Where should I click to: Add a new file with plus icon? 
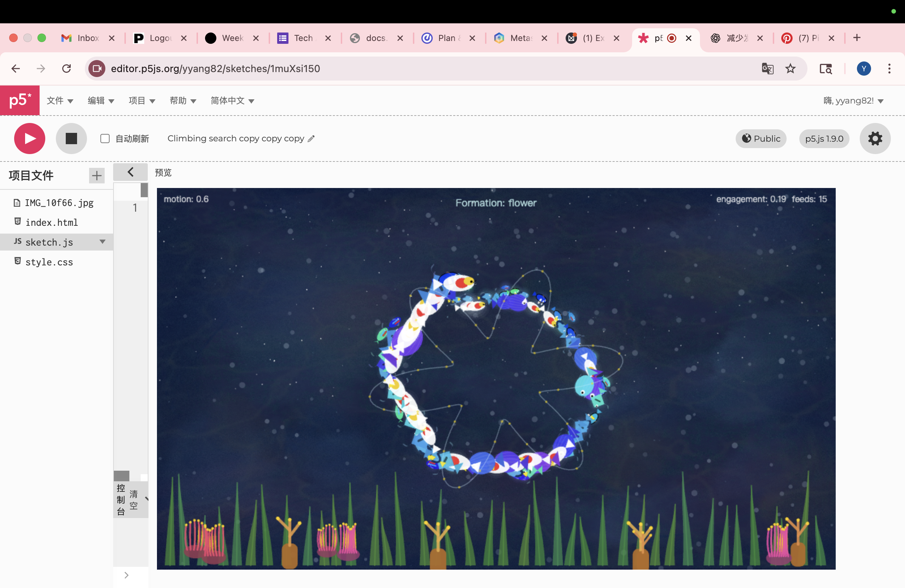click(x=97, y=176)
